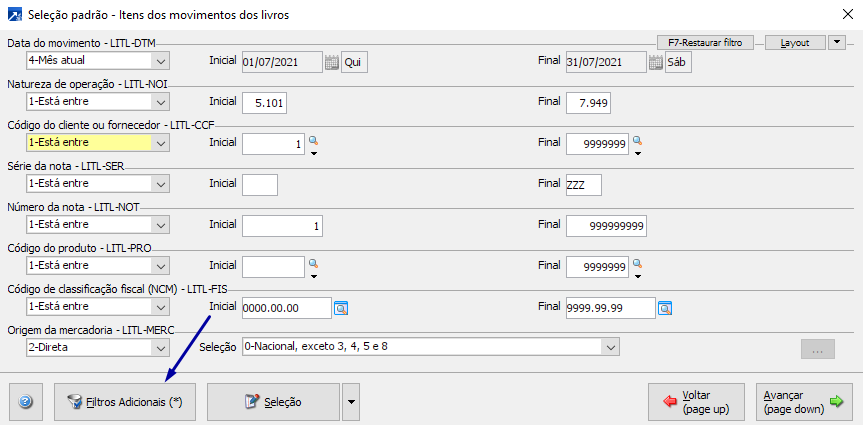The image size is (863, 425).
Task: Expand Natureza de operação condition dropdown
Action: 159,102
